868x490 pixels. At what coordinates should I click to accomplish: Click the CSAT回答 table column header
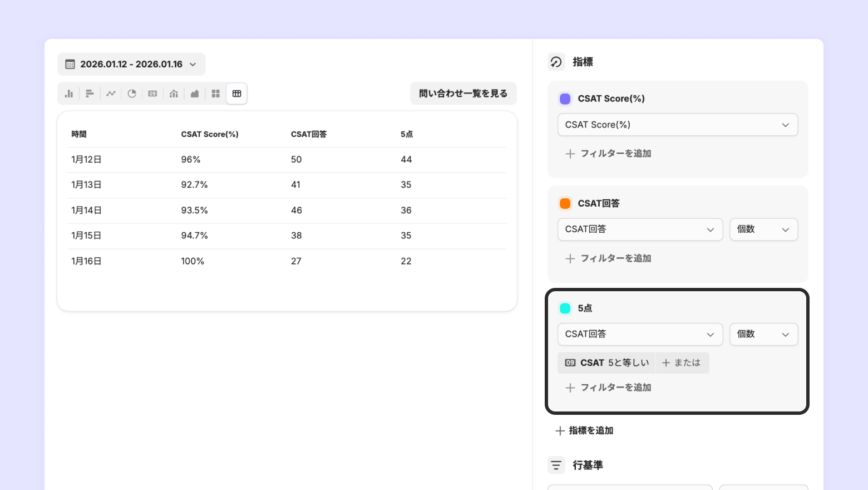click(309, 134)
